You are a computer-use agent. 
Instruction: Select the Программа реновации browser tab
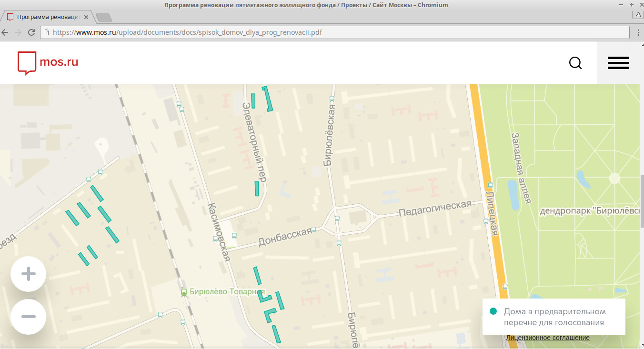click(x=48, y=17)
